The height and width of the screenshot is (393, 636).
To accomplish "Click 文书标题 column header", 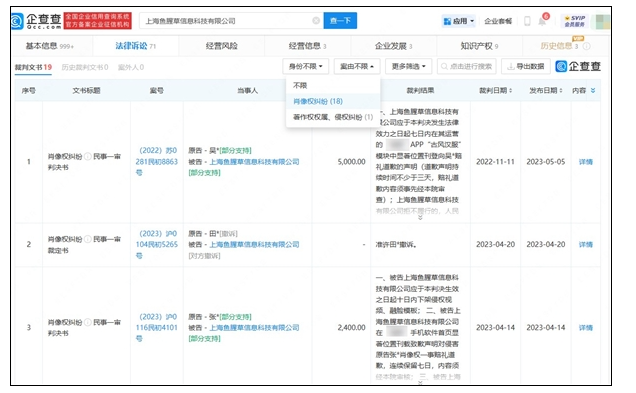I will pyautogui.click(x=86, y=90).
